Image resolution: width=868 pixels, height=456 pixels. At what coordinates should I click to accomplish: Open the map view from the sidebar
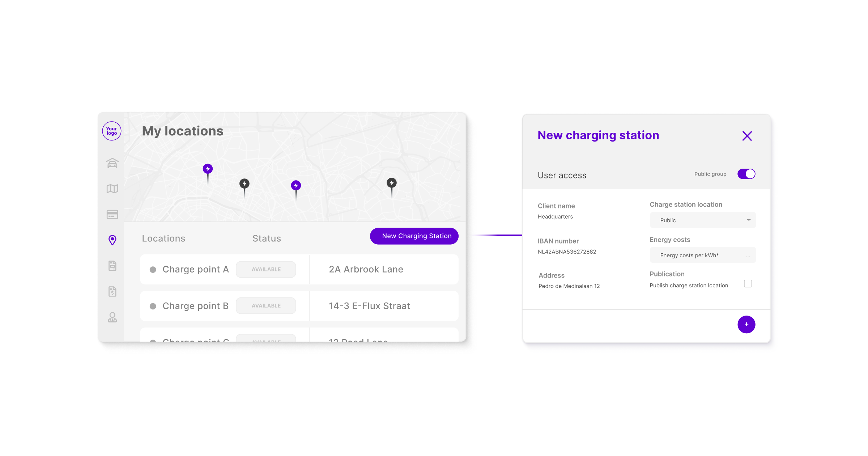tap(112, 189)
